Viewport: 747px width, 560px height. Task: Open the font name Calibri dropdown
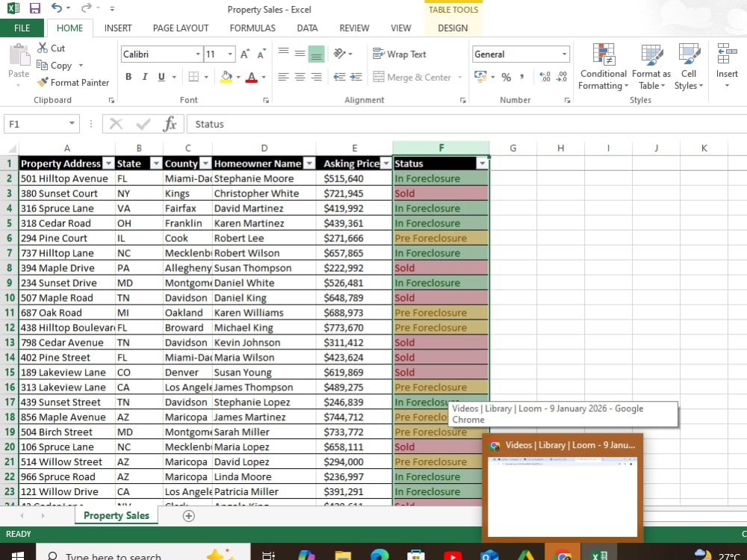(198, 54)
